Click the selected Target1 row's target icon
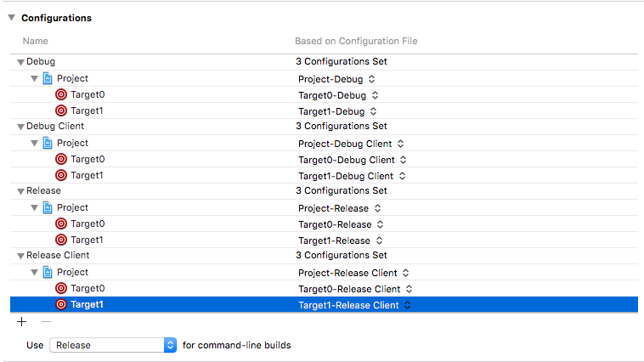 click(x=61, y=304)
